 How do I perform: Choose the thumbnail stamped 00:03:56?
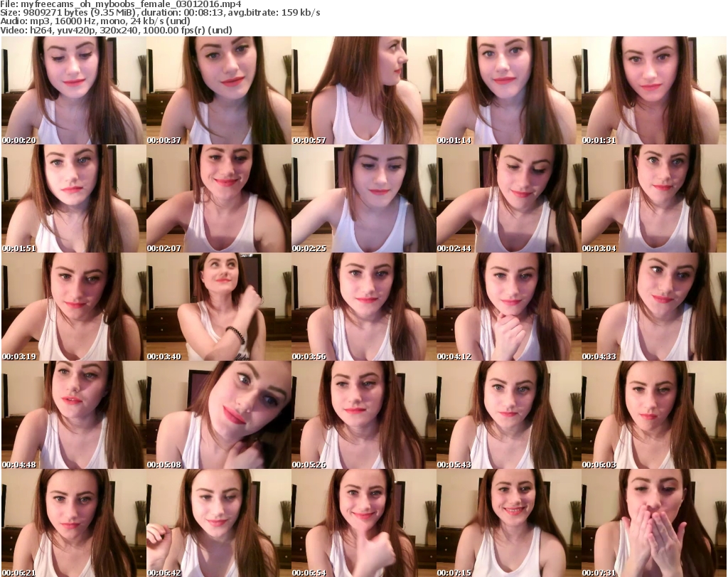pos(363,307)
